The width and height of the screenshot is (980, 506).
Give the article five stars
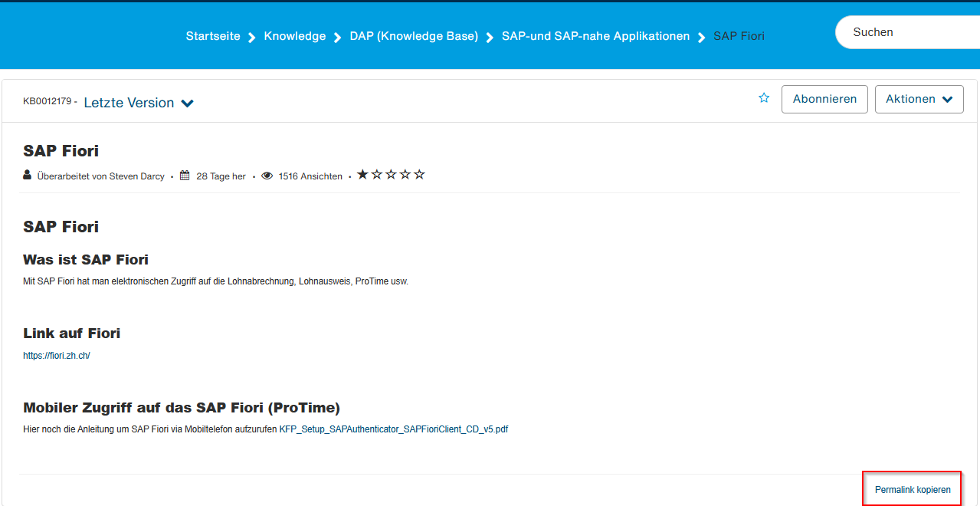[x=419, y=175]
